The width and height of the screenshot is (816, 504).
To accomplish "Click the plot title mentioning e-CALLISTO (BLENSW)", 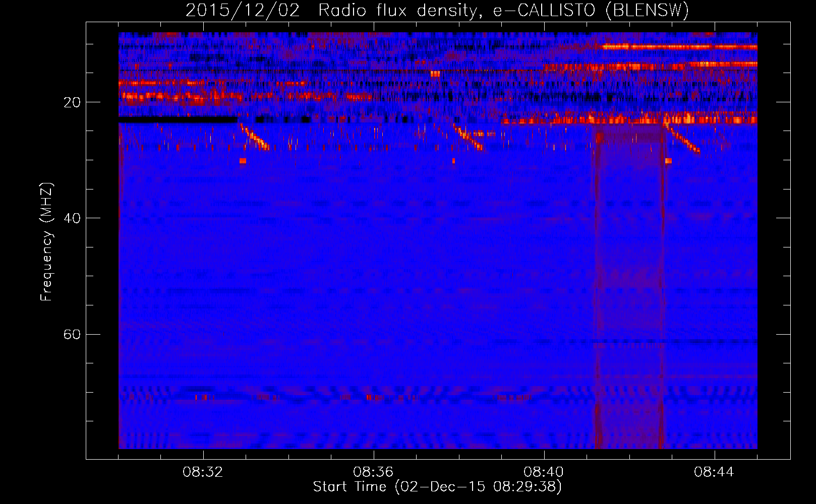I will [x=437, y=10].
